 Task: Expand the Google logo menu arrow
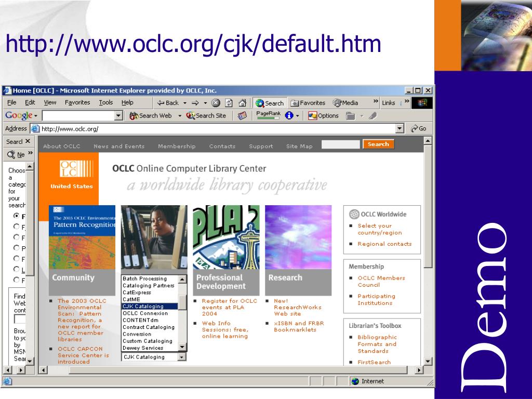(x=36, y=116)
